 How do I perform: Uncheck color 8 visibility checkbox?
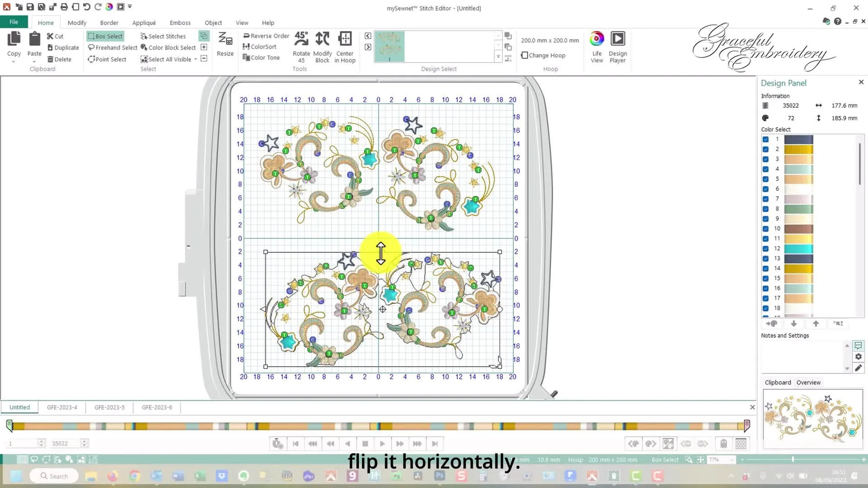pos(766,209)
